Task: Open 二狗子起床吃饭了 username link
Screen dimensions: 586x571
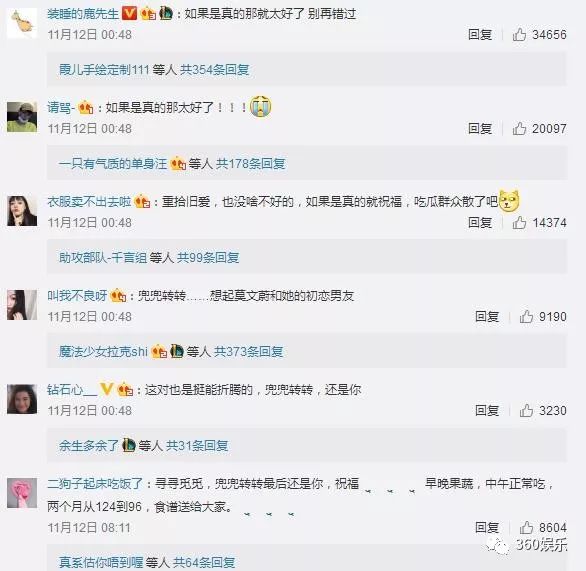Action: (95, 484)
